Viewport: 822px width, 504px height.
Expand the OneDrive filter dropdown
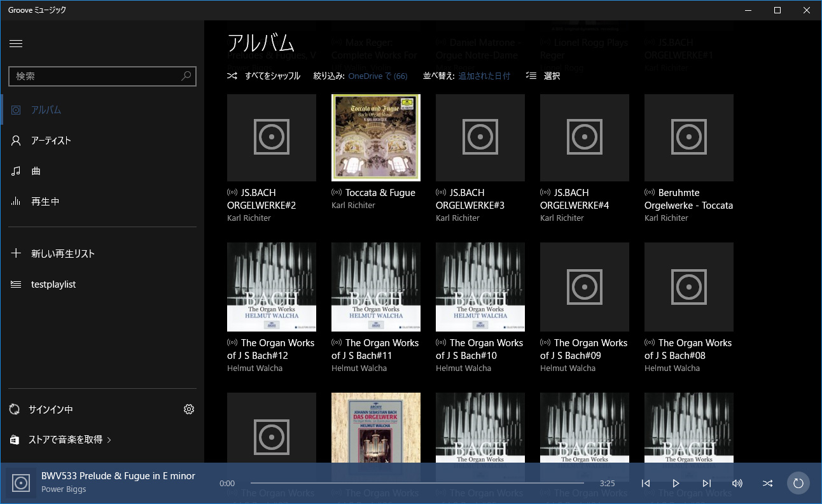point(377,76)
